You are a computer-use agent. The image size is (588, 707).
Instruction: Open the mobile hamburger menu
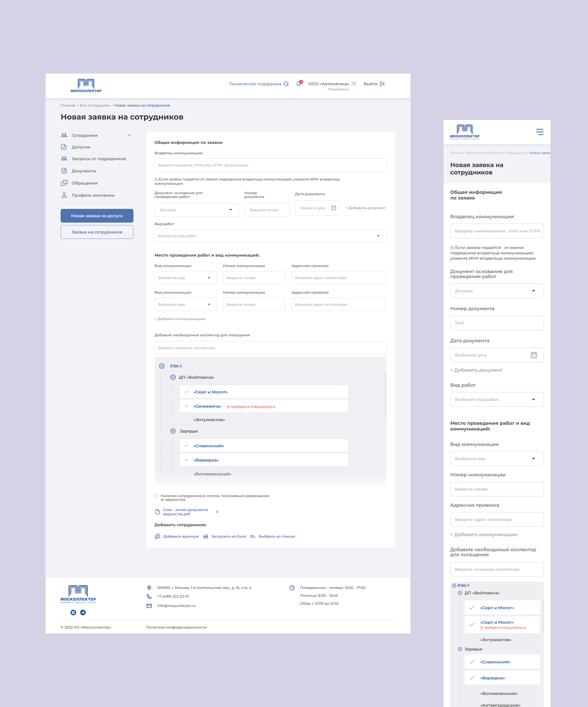click(539, 132)
